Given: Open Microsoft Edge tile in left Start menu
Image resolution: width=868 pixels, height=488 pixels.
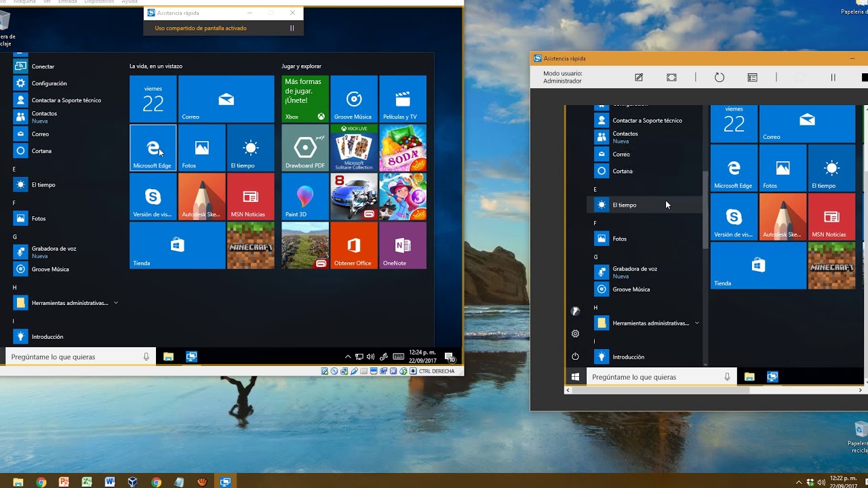Looking at the screenshot, I should [153, 148].
